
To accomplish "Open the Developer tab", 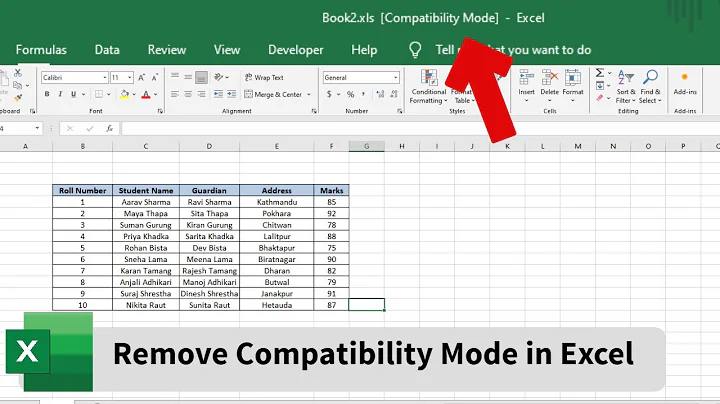I will click(296, 50).
